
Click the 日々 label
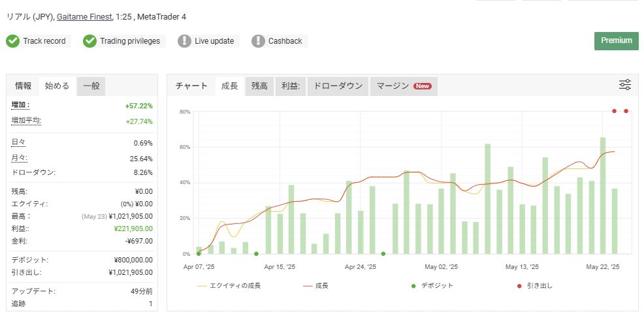click(x=18, y=142)
